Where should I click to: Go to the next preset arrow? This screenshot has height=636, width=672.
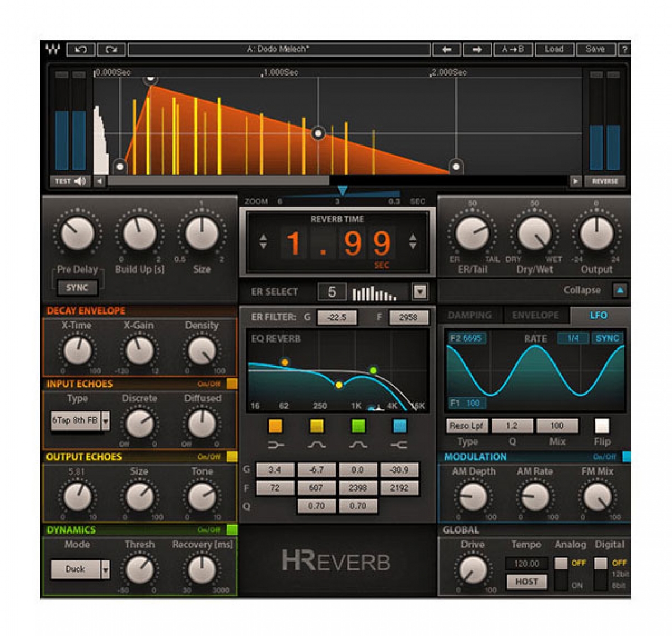tap(477, 50)
